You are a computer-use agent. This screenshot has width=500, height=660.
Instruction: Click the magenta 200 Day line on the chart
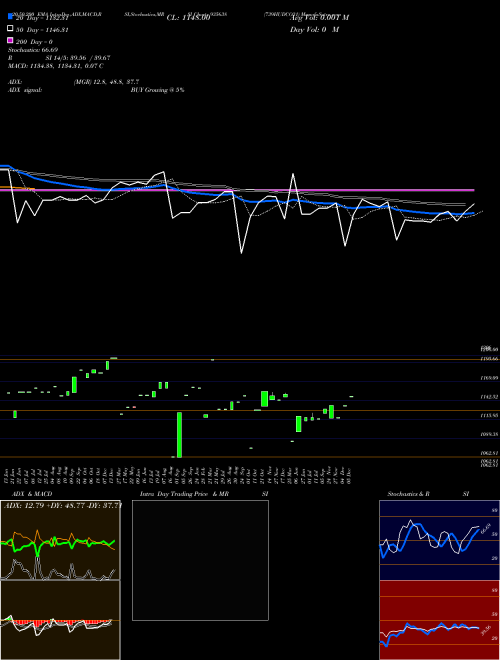point(237,190)
